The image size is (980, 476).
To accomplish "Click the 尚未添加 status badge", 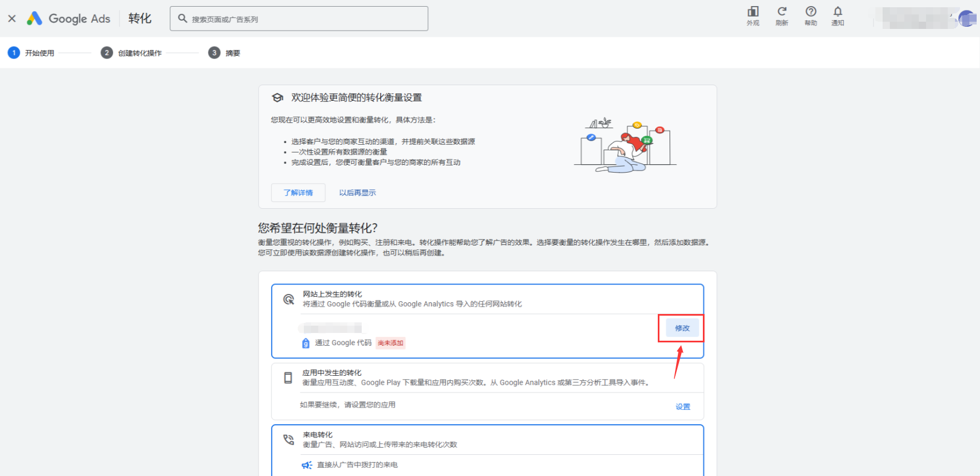I will point(391,343).
